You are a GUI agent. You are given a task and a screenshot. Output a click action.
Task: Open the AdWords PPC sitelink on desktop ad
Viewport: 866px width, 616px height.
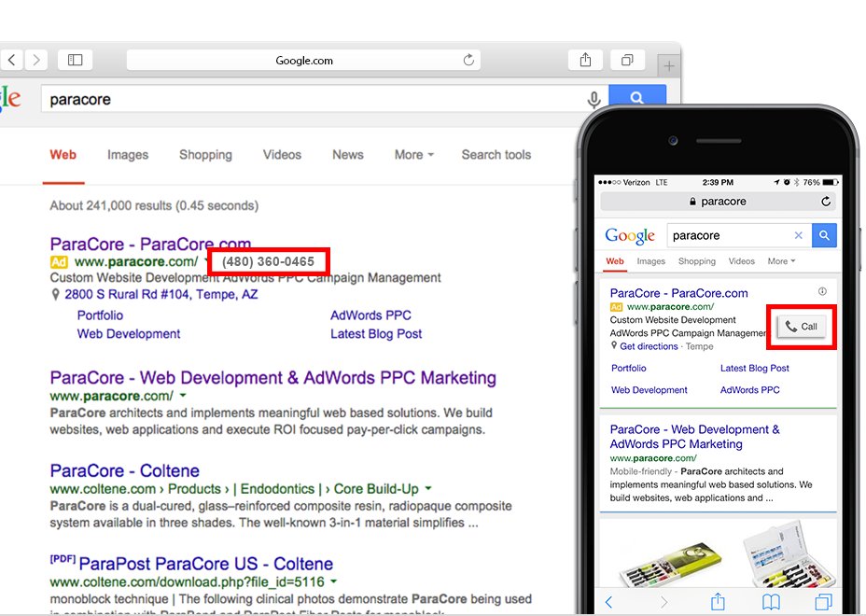[370, 315]
